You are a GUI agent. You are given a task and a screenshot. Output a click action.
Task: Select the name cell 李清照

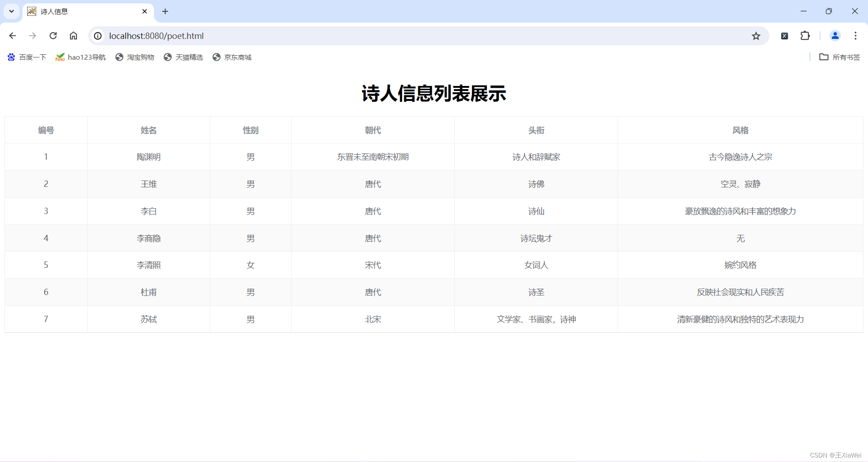[149, 265]
